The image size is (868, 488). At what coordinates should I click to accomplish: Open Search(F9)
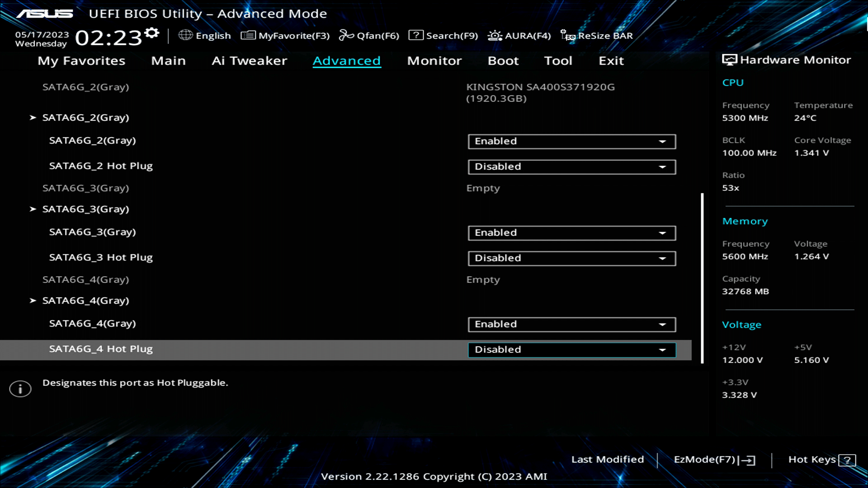point(443,35)
